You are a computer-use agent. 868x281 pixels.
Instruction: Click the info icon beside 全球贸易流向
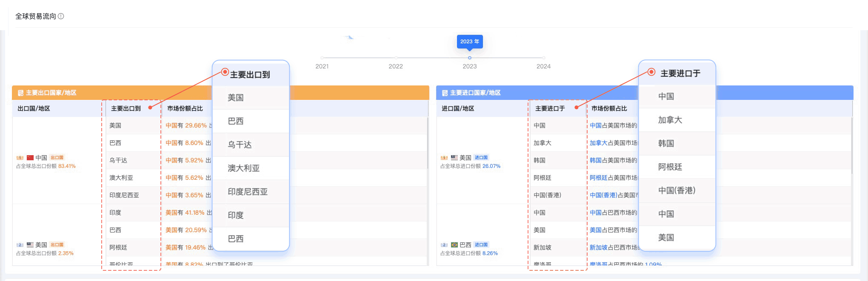[61, 16]
